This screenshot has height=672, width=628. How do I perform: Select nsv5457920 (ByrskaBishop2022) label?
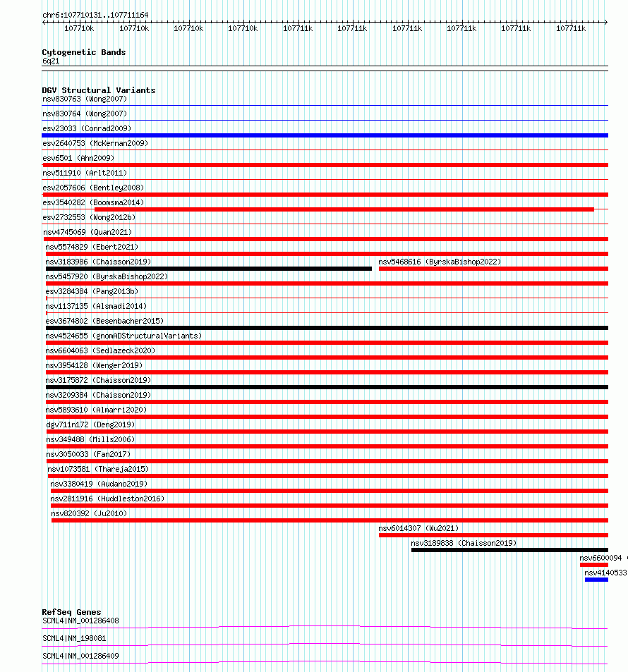click(107, 276)
